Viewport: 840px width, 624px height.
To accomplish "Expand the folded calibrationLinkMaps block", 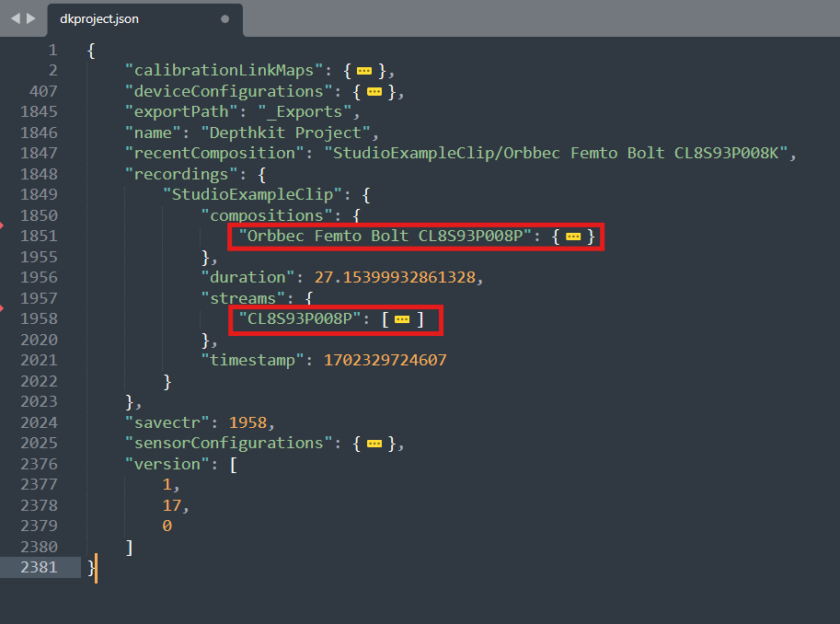I will click(364, 71).
